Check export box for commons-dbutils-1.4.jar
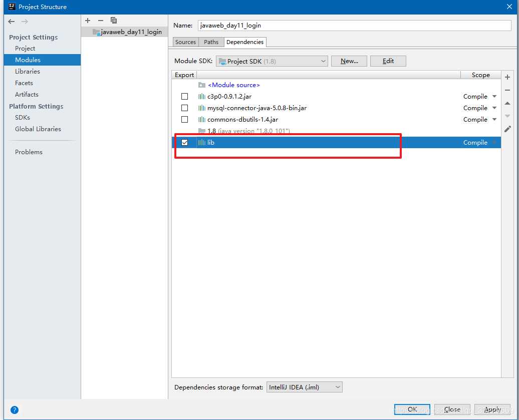Viewport: 519px width, 420px height. (185, 119)
